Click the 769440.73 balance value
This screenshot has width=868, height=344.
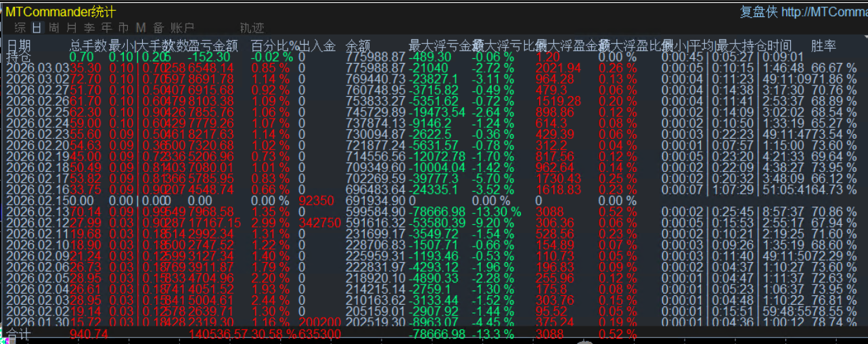pyautogui.click(x=375, y=79)
